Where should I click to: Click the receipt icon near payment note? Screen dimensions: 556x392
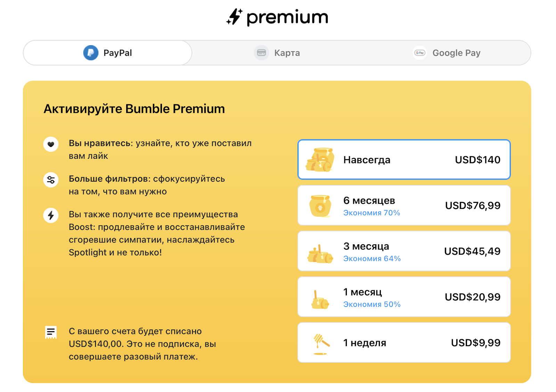coord(51,332)
